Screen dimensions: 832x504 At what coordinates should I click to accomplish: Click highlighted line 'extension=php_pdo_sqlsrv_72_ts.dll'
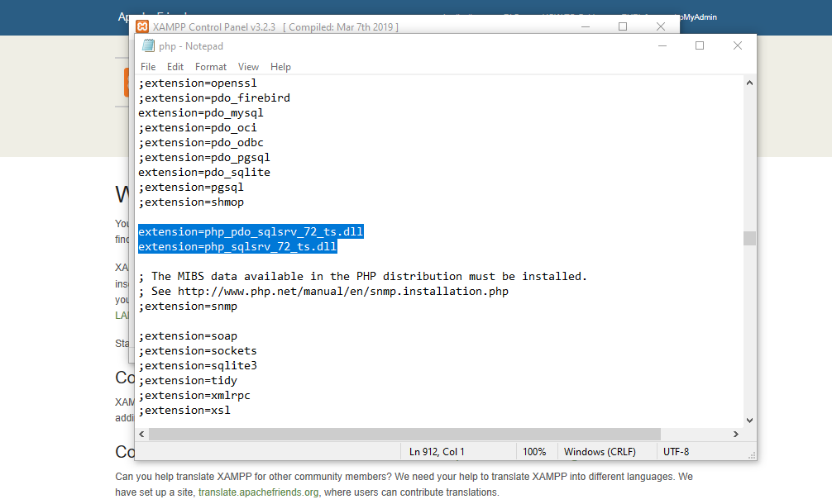coord(251,231)
